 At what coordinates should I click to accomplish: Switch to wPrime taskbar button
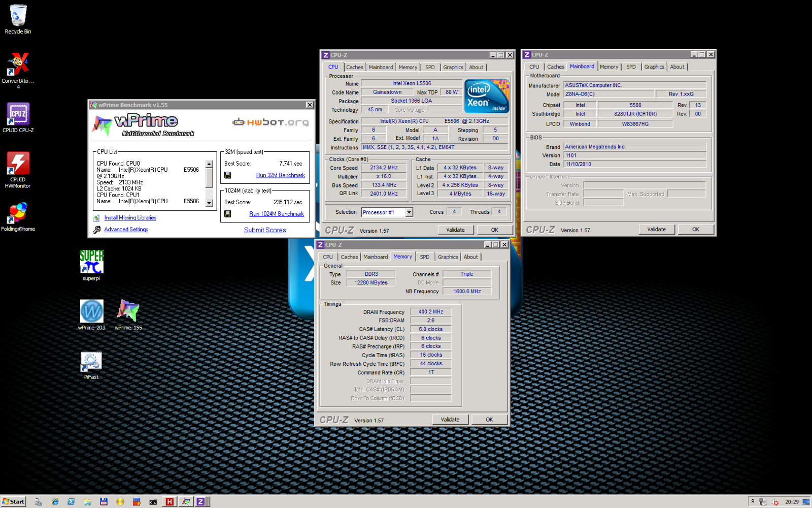tap(186, 501)
